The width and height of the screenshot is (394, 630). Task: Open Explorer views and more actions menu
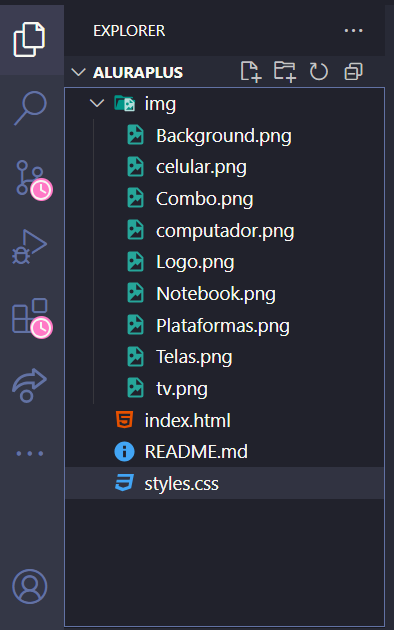point(353,31)
